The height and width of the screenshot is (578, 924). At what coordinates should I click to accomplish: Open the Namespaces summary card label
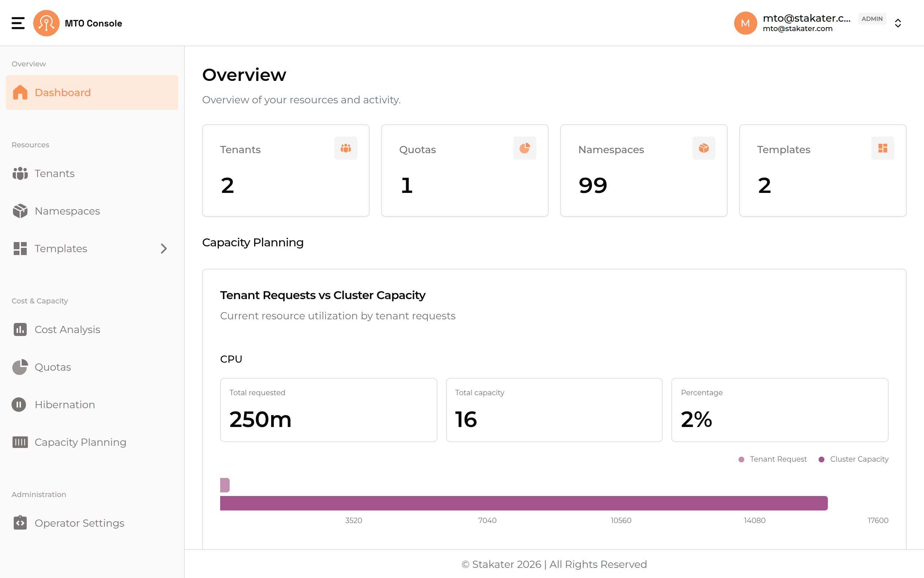pos(611,150)
